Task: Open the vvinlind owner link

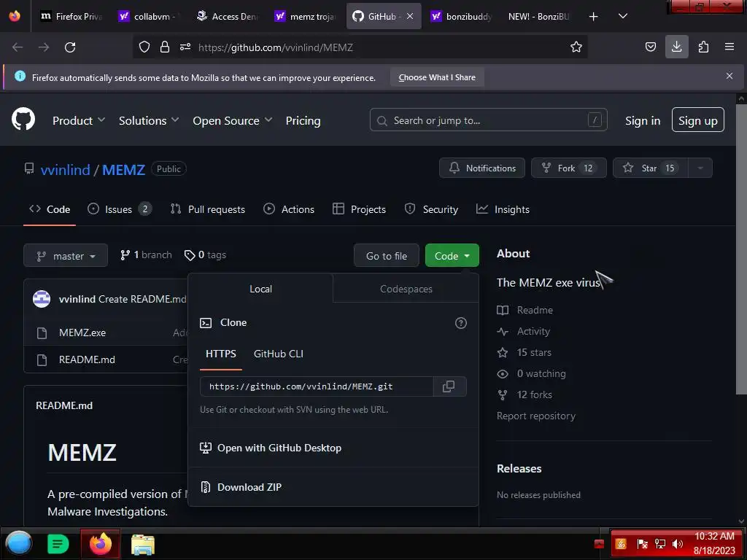Action: [65, 169]
